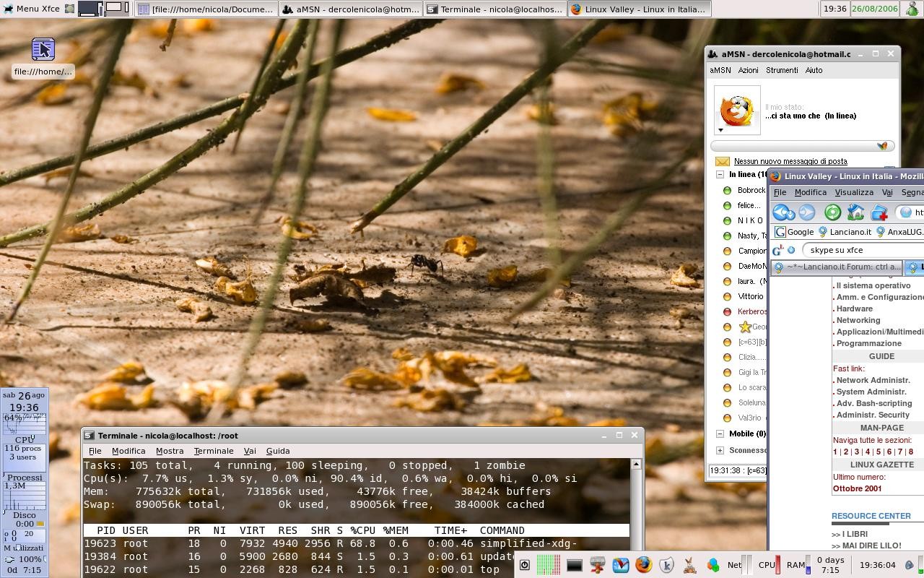Click the show desktop icon beside Menu Xfce
The width and height of the screenshot is (924, 578).
[69, 9]
